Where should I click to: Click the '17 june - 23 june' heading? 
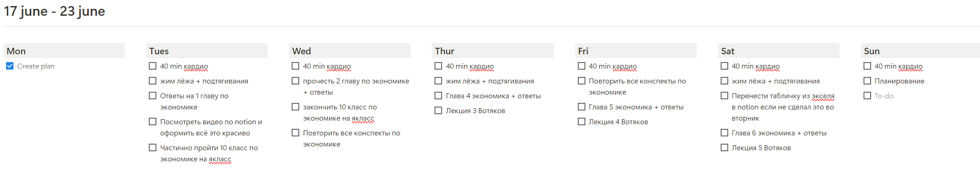pyautogui.click(x=54, y=11)
